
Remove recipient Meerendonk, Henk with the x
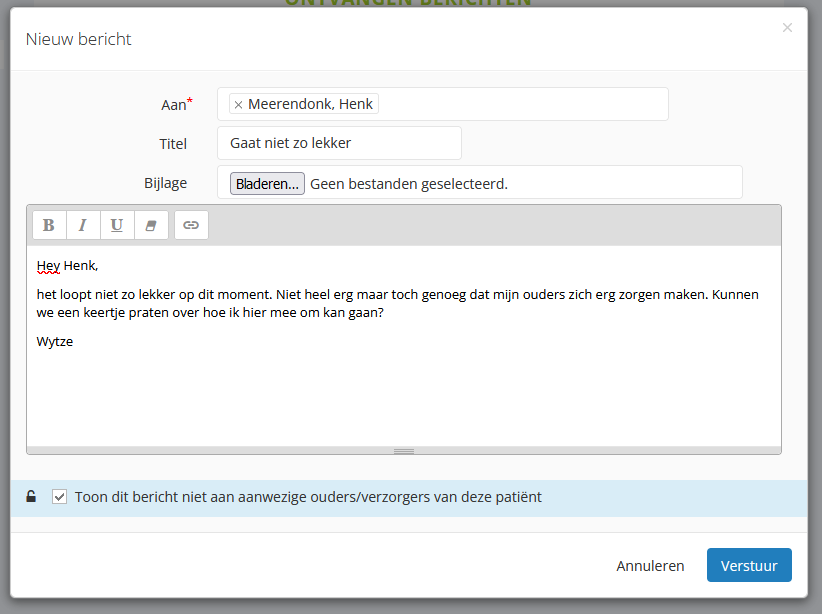(x=238, y=104)
